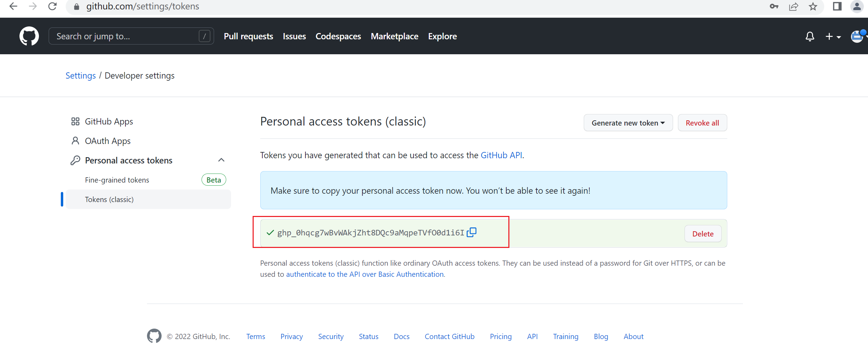868x362 pixels.
Task: Open the Chrome profile avatar icon
Action: tap(857, 6)
